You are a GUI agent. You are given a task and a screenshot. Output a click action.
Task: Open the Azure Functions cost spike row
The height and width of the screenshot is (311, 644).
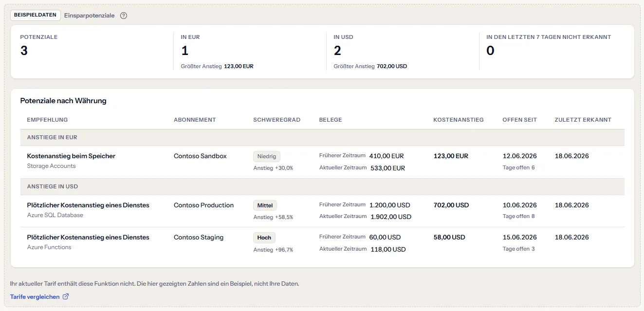[x=322, y=243]
